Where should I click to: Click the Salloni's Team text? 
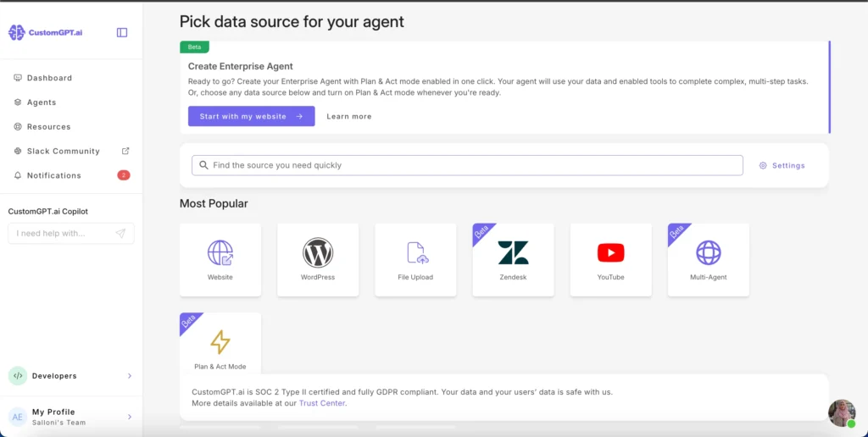click(58, 423)
